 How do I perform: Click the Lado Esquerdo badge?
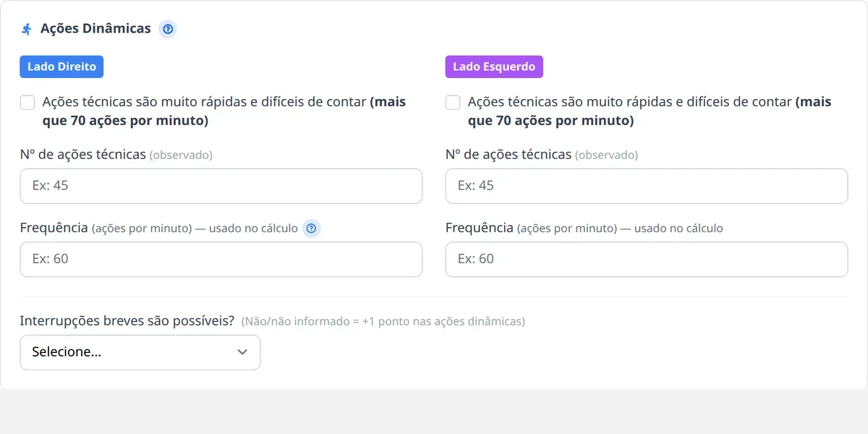click(x=494, y=67)
